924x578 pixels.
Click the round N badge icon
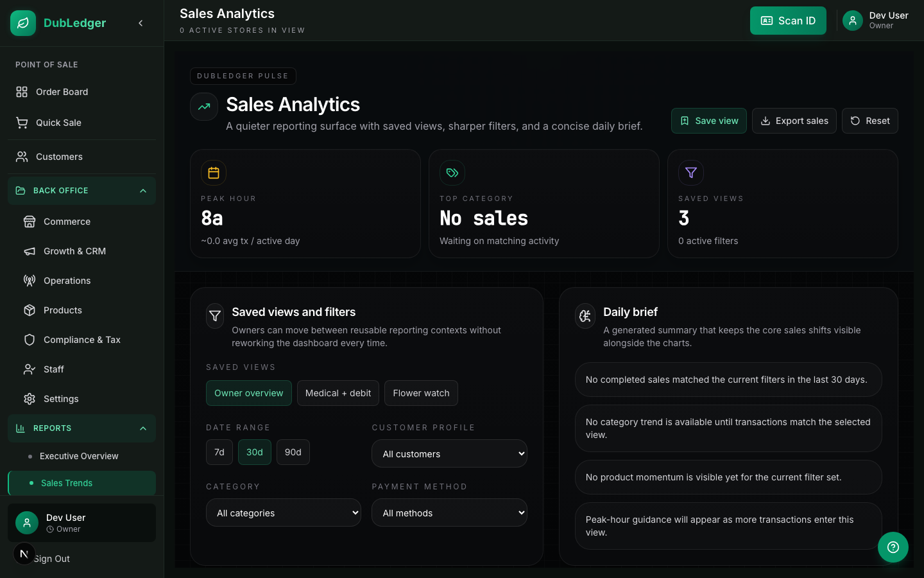click(24, 554)
